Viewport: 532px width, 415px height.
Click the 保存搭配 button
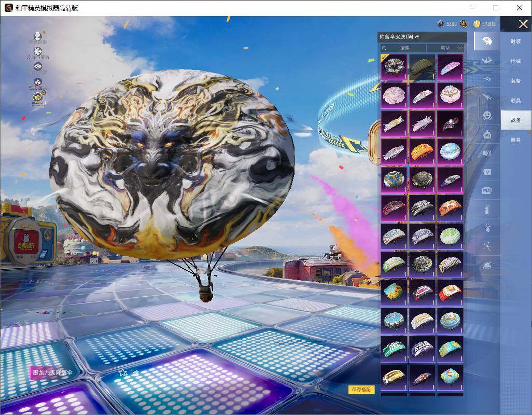361,390
